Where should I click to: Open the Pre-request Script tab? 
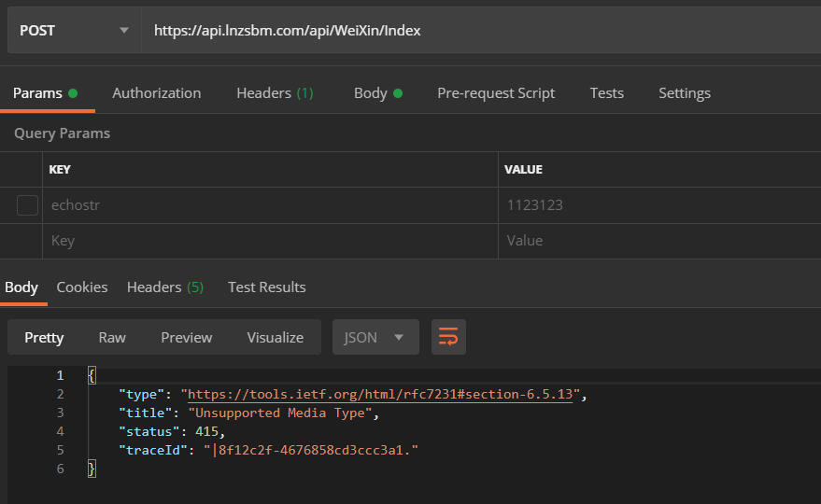[496, 93]
